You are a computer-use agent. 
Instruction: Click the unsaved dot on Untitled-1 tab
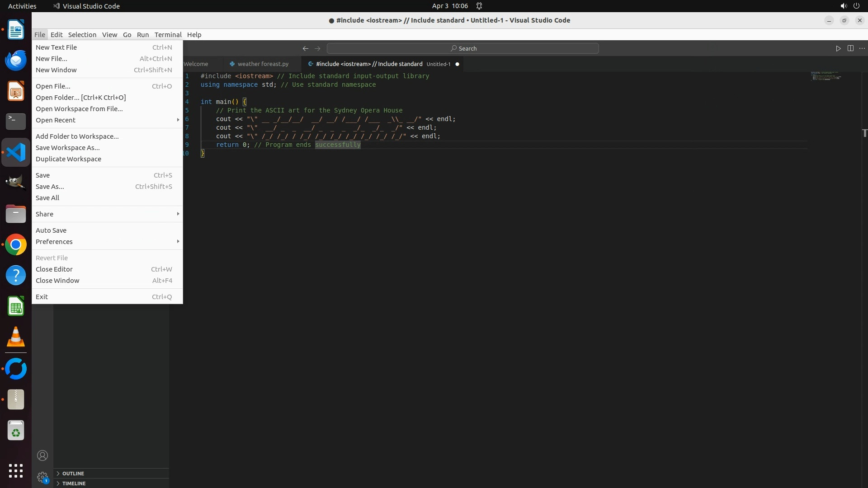pos(457,64)
